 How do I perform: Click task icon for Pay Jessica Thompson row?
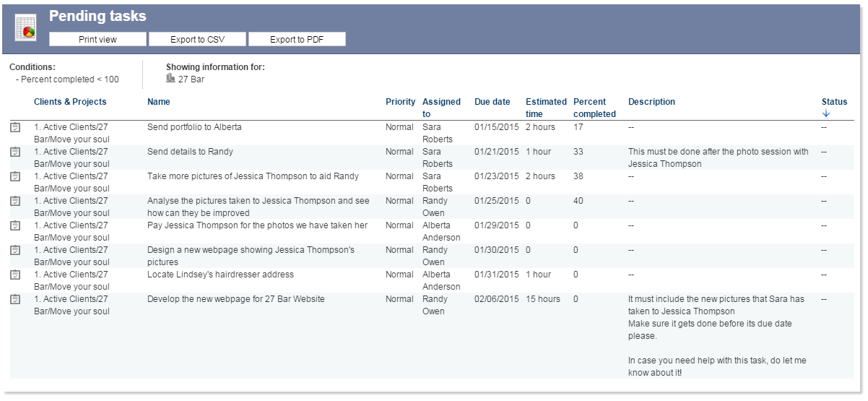point(15,225)
